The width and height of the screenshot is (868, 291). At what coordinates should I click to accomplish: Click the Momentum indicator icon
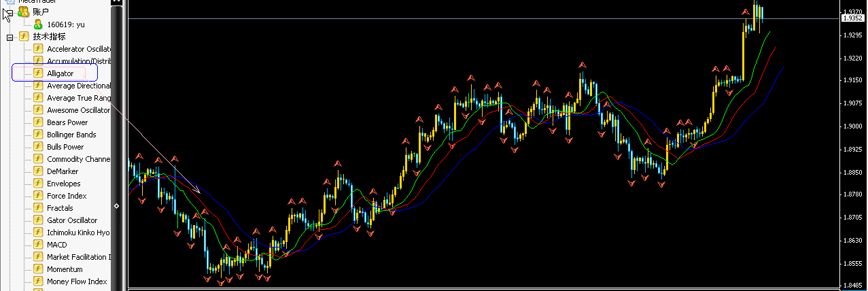coord(38,269)
